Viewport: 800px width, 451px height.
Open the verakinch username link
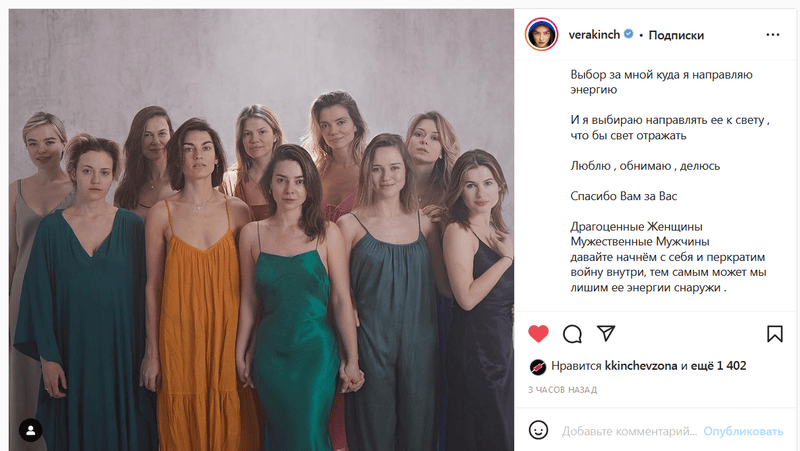[x=594, y=35]
